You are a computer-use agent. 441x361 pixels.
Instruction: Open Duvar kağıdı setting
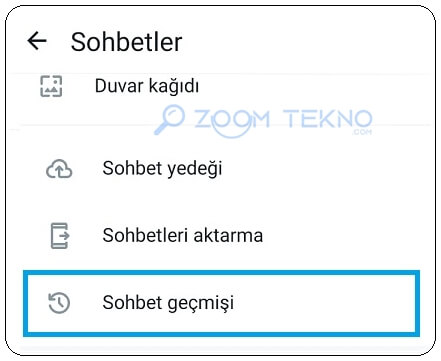pos(147,86)
